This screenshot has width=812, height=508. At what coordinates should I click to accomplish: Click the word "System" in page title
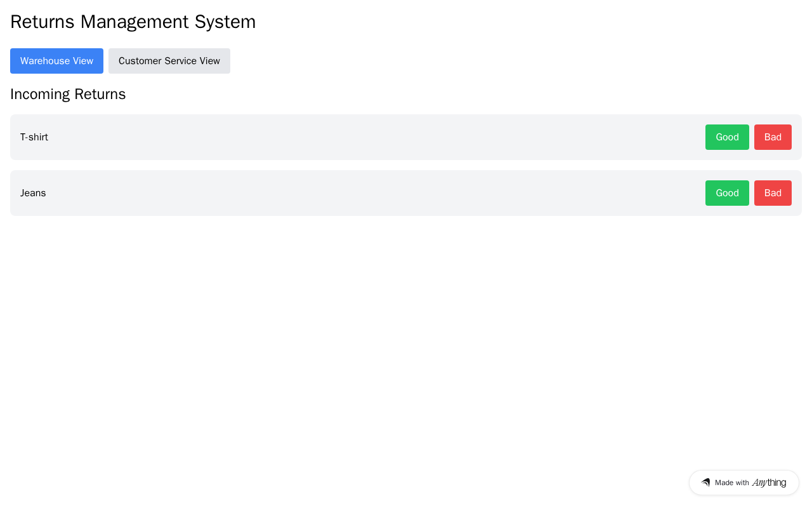(225, 22)
